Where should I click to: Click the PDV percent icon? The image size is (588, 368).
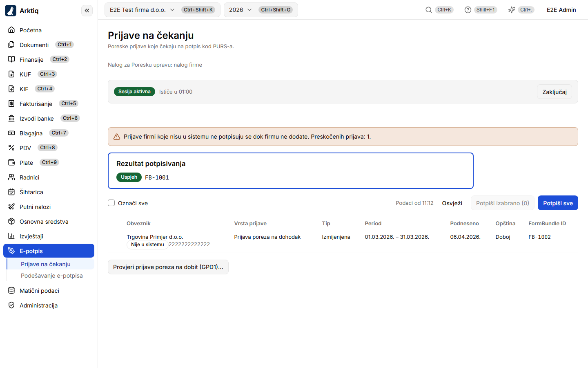(11, 148)
